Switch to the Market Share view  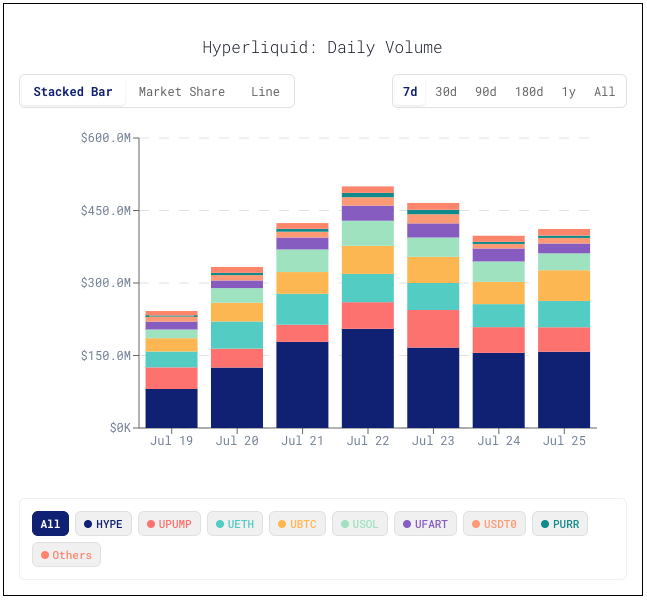(x=182, y=91)
